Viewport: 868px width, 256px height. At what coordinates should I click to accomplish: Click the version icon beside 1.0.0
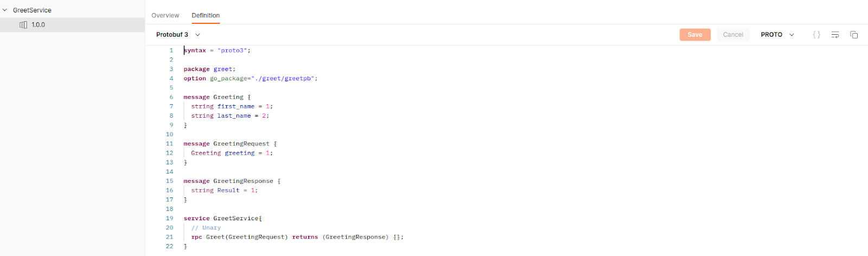pos(23,25)
